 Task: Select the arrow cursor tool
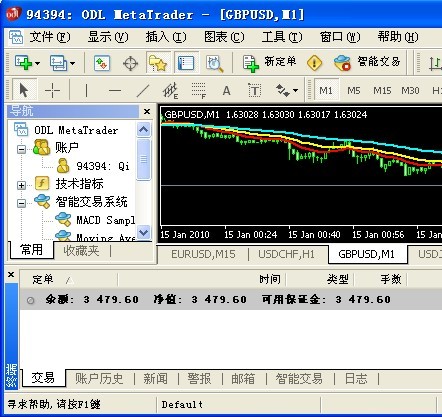pyautogui.click(x=24, y=90)
